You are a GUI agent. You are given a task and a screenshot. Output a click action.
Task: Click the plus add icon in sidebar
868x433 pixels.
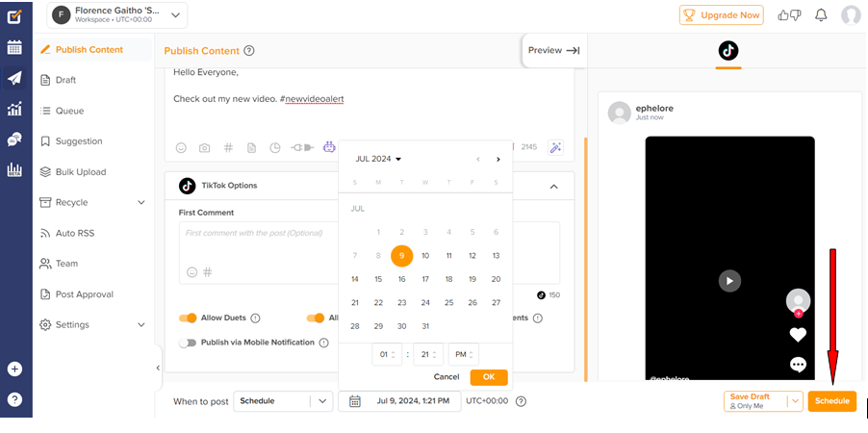(15, 369)
